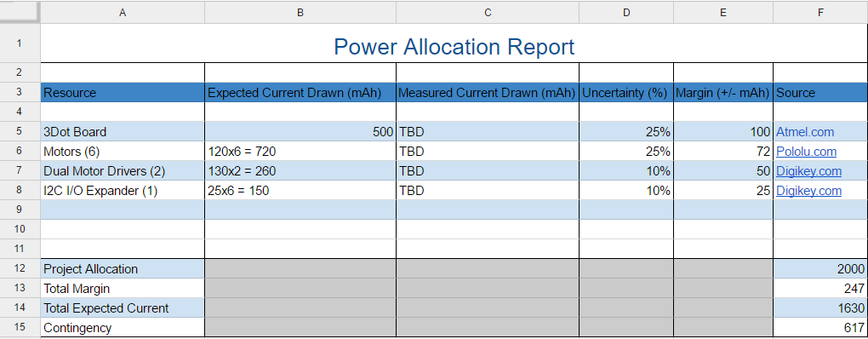868x339 pixels.
Task: Select row 12 header
Action: click(20, 268)
